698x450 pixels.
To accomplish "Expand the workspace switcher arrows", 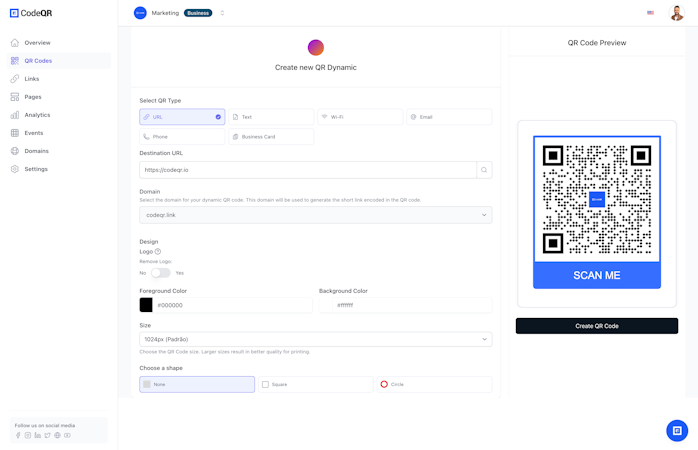I will [x=222, y=13].
